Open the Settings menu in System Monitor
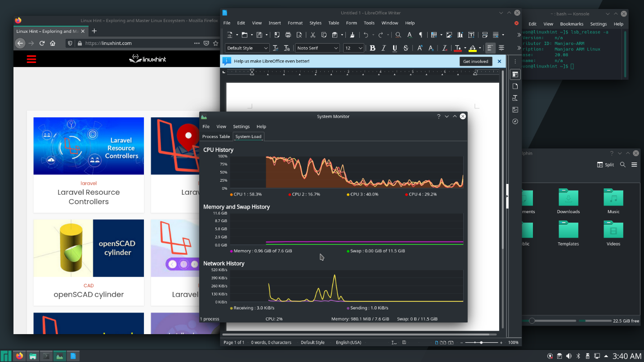This screenshot has width=644, height=362. point(241,127)
